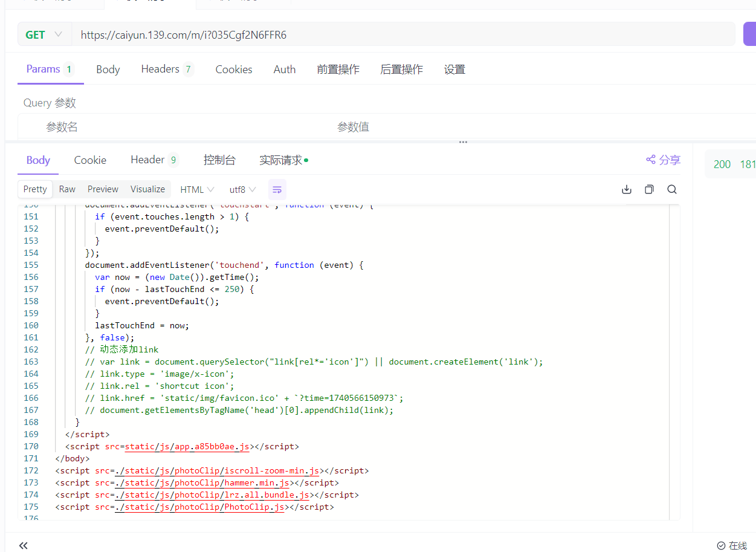The width and height of the screenshot is (756, 552).
Task: Open the GET method dropdown
Action: tap(44, 34)
